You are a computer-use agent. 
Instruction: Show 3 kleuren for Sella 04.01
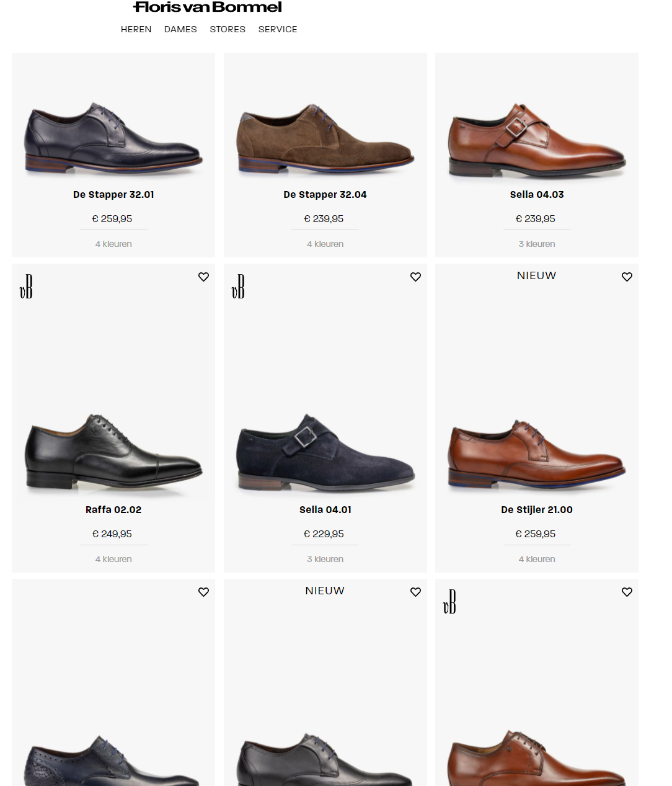[x=325, y=559]
